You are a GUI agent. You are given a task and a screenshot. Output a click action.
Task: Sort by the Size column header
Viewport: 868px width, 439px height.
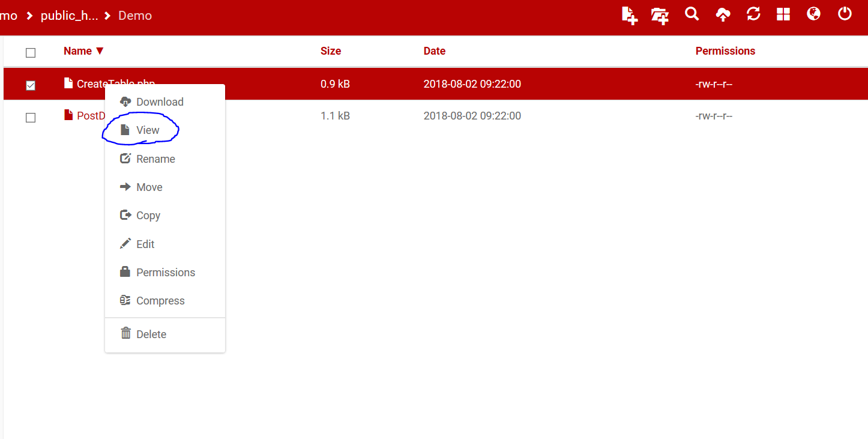coord(330,51)
